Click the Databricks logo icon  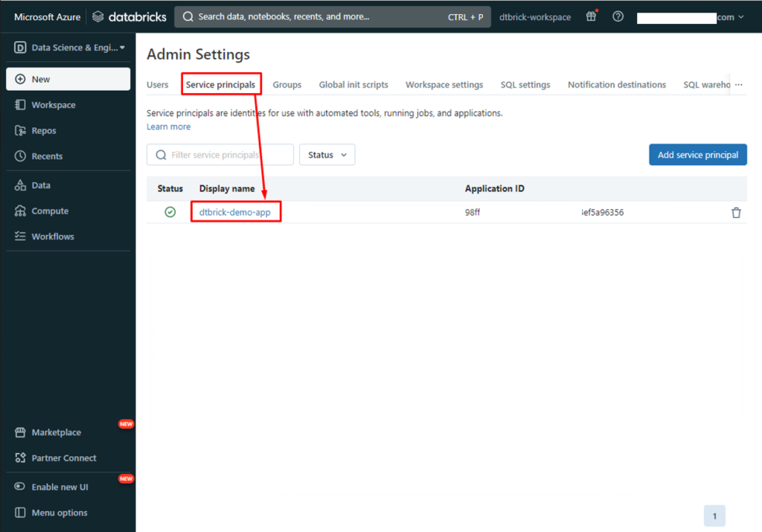click(97, 17)
